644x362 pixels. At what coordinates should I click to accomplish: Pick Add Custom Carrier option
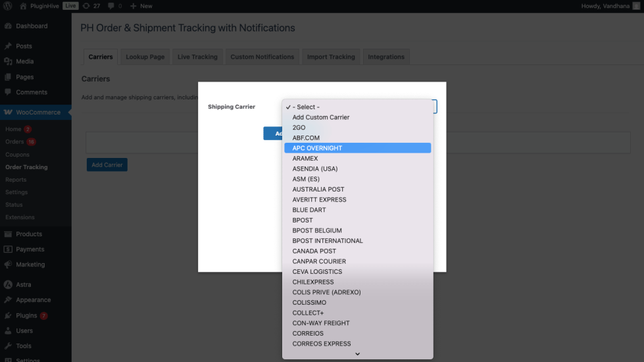(x=321, y=117)
